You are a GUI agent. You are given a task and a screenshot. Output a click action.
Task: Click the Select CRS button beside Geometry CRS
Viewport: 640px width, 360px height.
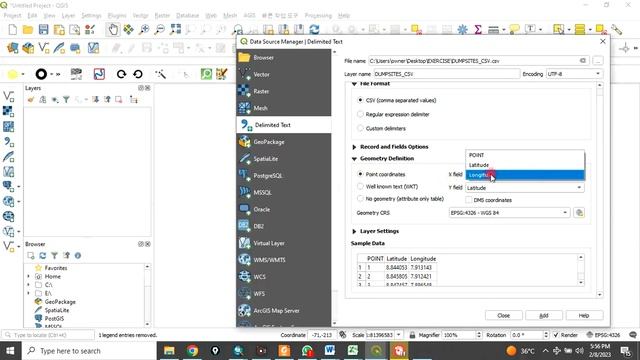click(579, 213)
